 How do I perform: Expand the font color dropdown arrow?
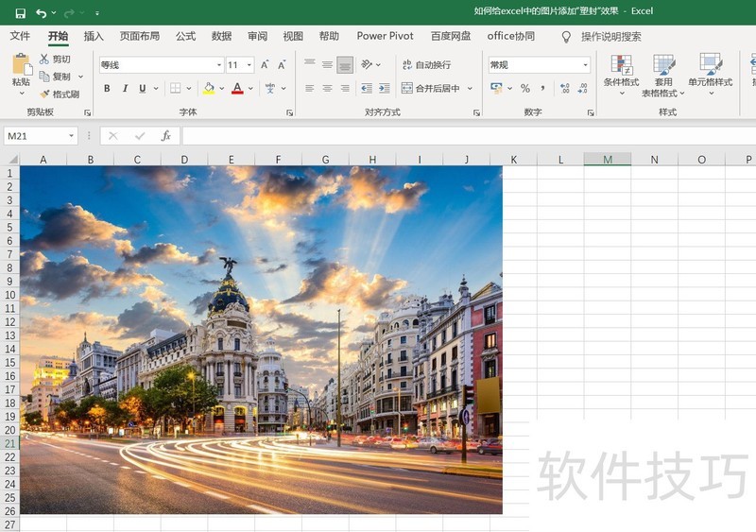point(250,88)
